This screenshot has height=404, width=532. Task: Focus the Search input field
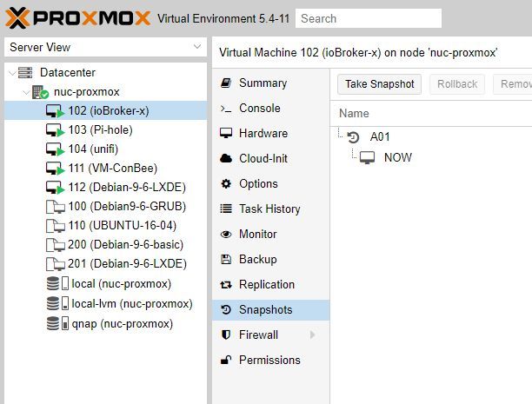[x=368, y=18]
